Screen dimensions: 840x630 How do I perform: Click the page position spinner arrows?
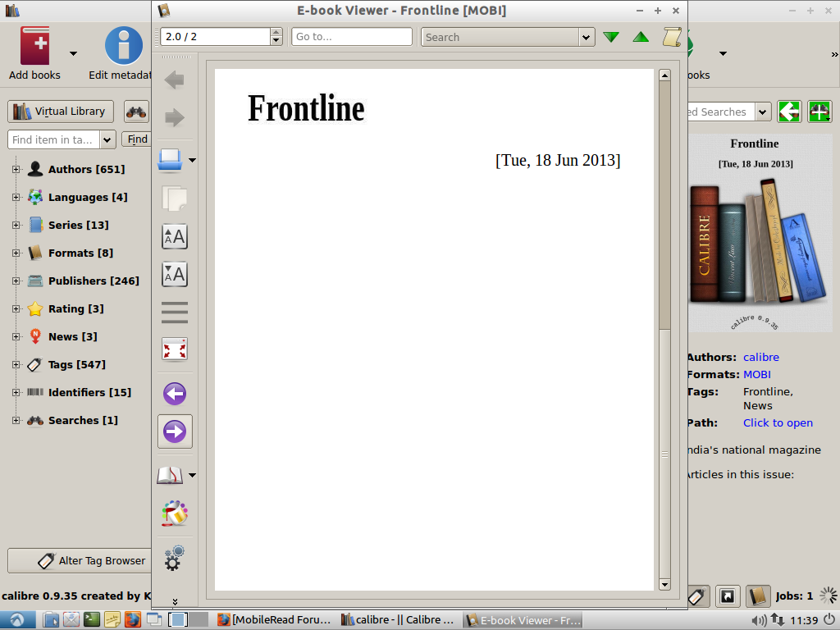pyautogui.click(x=276, y=36)
